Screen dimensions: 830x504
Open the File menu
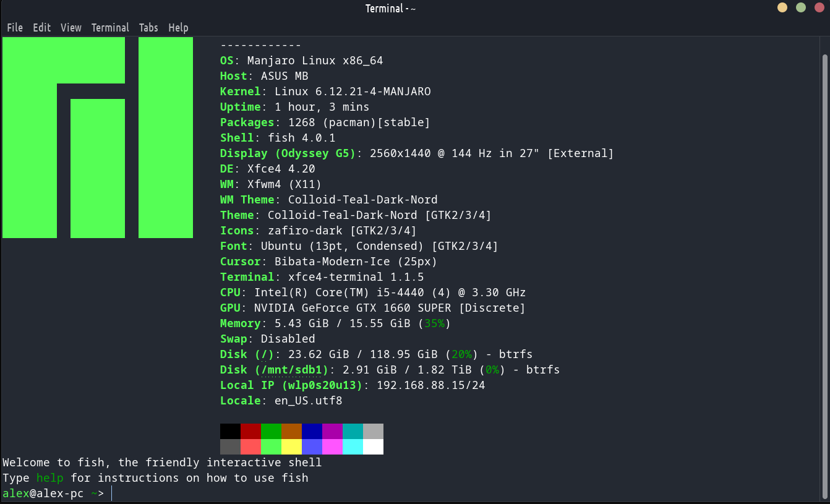tap(15, 28)
